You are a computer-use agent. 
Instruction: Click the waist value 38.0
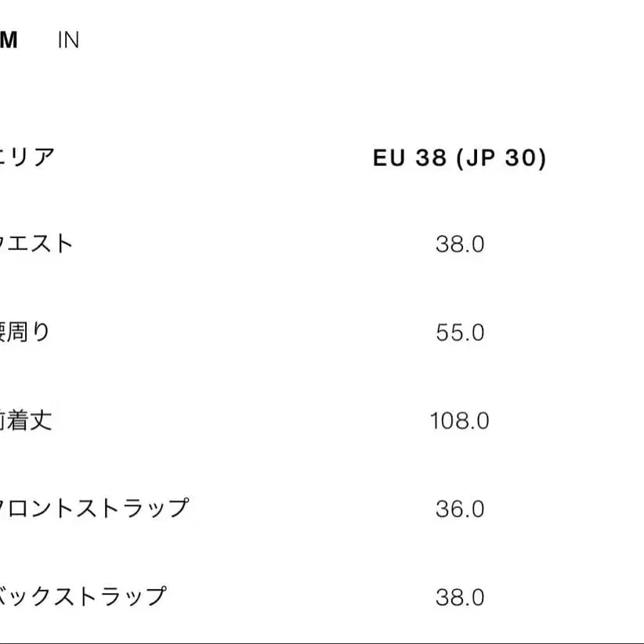coord(460,244)
